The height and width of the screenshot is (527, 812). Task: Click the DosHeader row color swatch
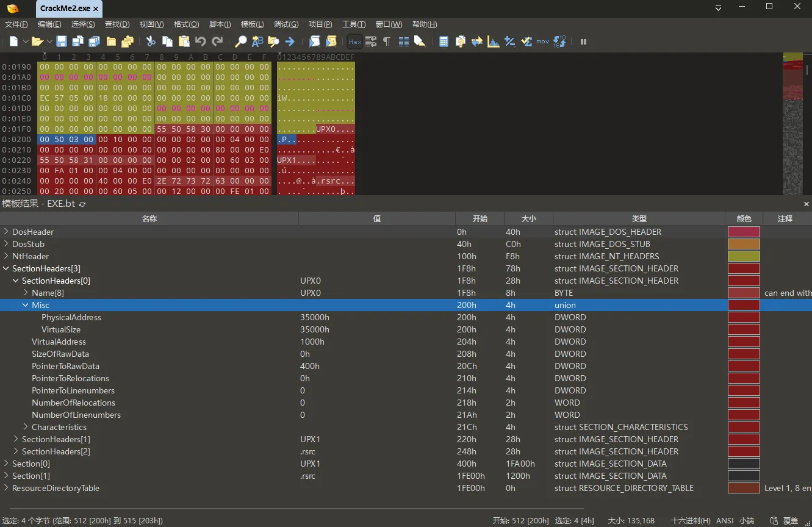tap(744, 232)
